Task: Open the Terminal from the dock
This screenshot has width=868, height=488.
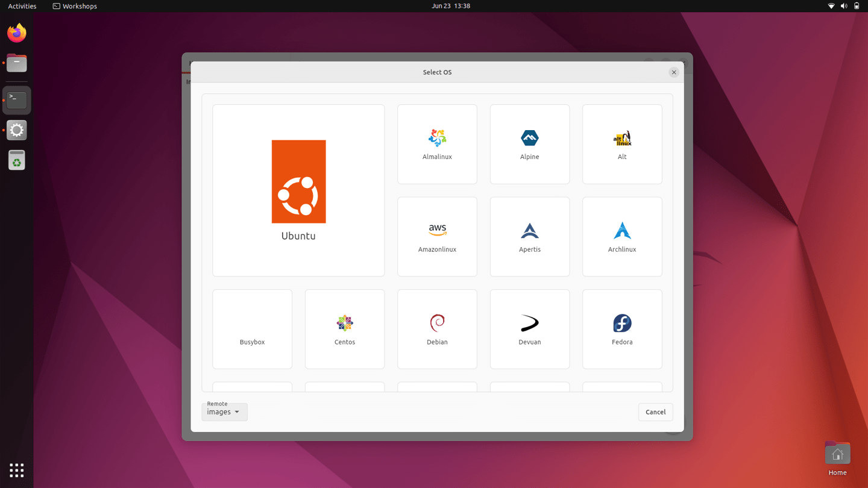Action: 16,99
